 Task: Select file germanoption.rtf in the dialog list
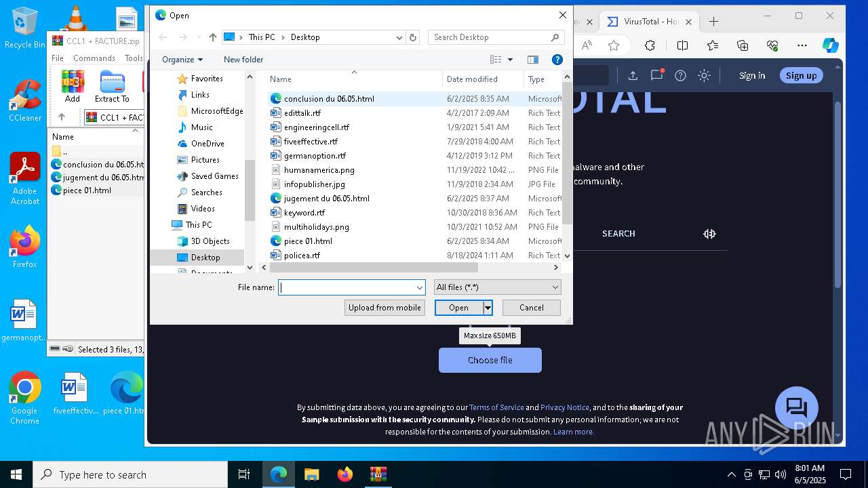click(x=315, y=156)
